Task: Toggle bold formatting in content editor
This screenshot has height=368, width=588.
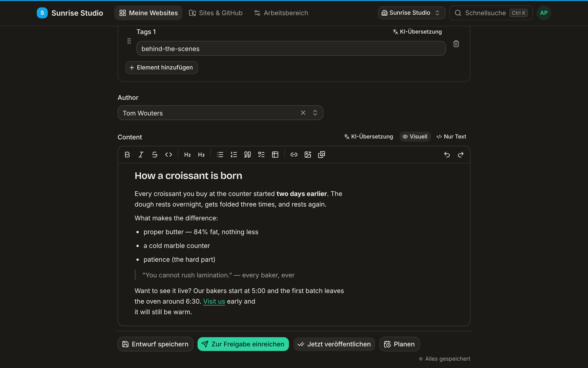Action: [127, 155]
